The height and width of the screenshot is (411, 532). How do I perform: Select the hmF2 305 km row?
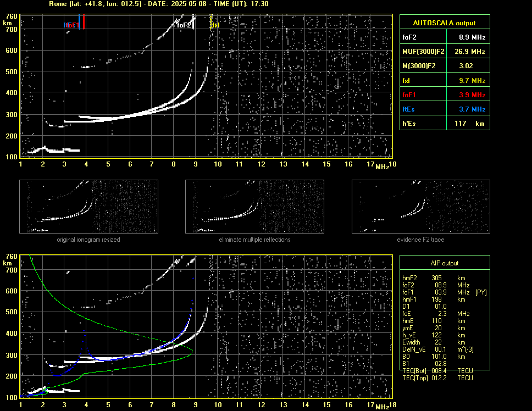[434, 277]
